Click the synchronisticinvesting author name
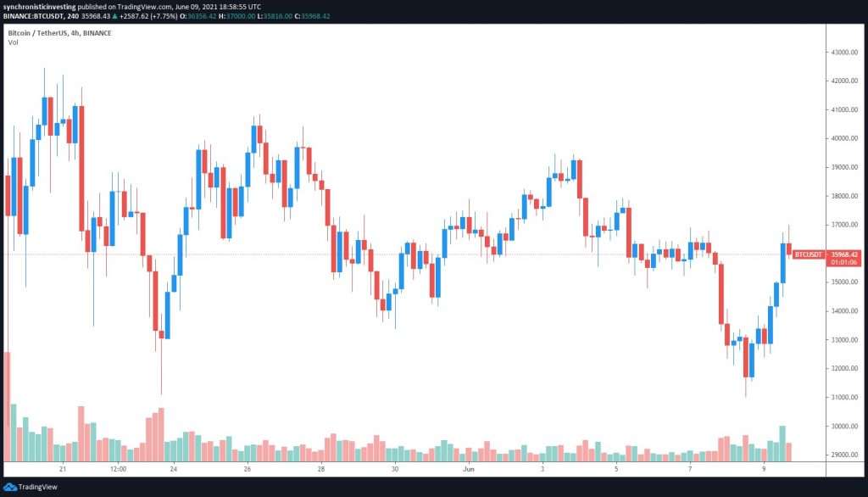This screenshot has height=497, width=868. pyautogui.click(x=39, y=7)
